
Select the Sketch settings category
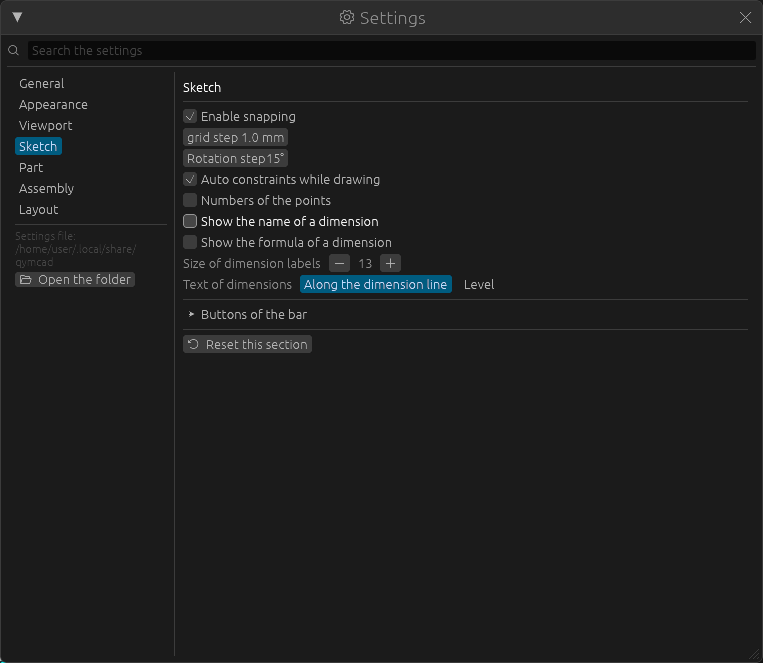38,147
